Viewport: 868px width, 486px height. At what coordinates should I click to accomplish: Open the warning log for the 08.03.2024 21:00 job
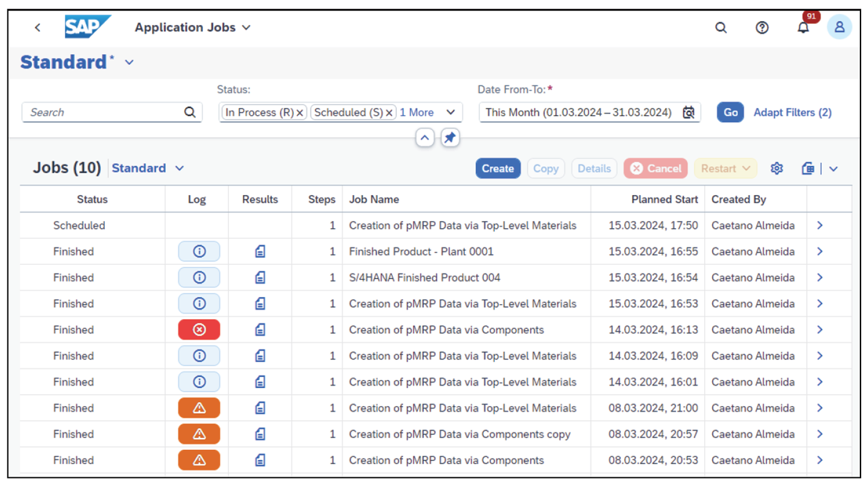(199, 408)
